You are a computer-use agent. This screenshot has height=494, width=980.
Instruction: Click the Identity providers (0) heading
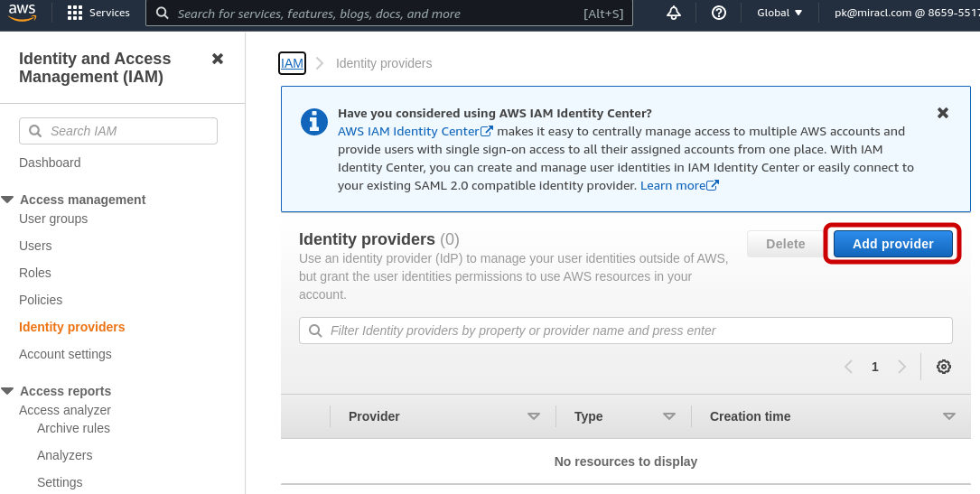coord(378,239)
